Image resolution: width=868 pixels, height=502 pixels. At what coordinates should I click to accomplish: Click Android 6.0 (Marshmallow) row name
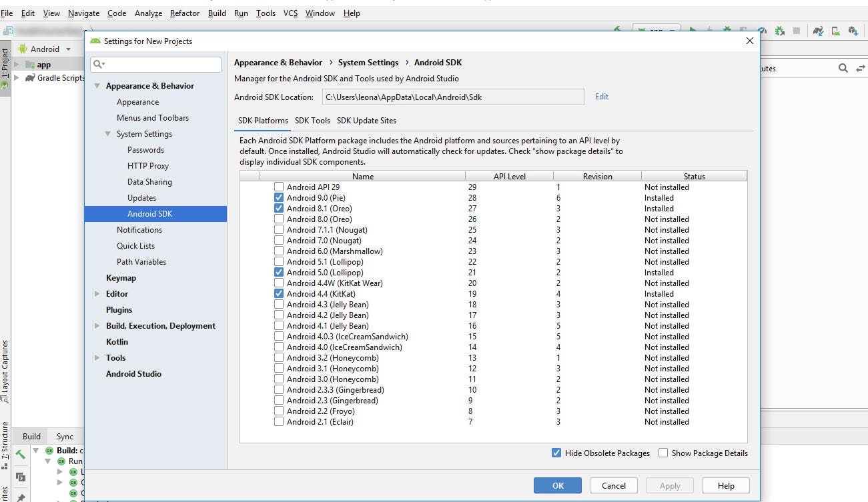coord(335,251)
